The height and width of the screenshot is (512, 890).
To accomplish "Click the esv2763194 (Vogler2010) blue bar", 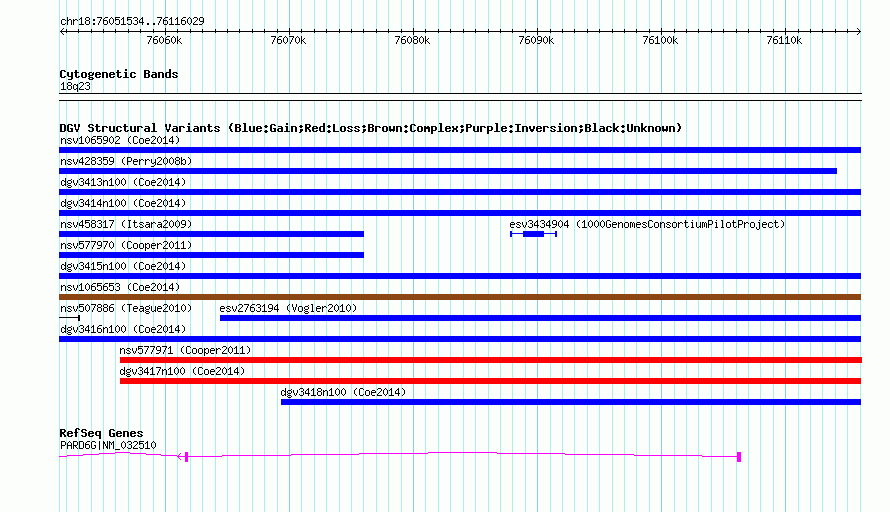I will click(540, 318).
